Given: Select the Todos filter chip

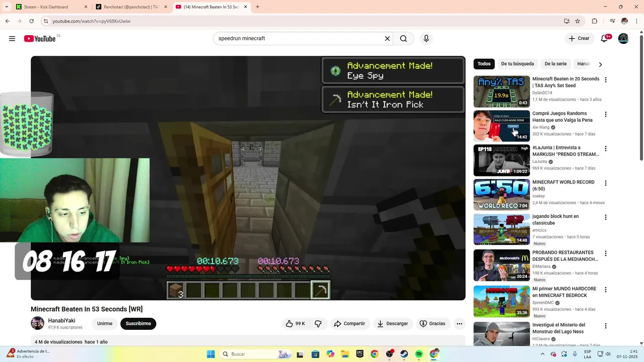Looking at the screenshot, I should click(x=484, y=64).
